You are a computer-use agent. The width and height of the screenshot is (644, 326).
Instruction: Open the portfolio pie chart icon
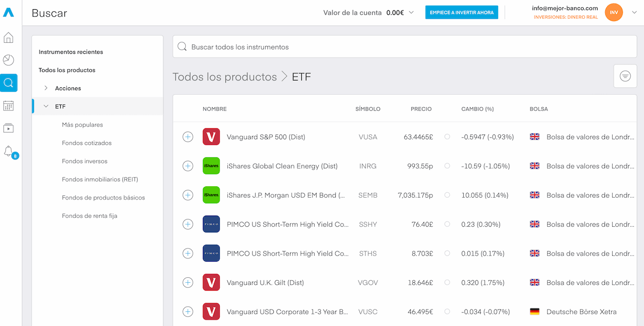pyautogui.click(x=8, y=60)
